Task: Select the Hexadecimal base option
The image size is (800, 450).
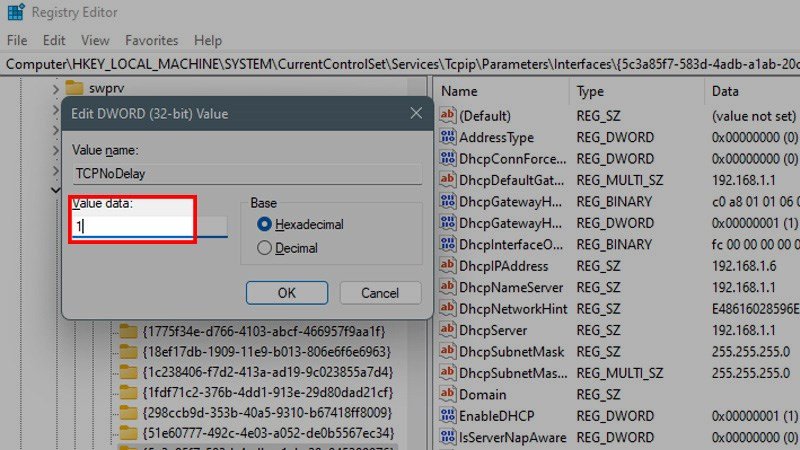Action: pos(264,224)
